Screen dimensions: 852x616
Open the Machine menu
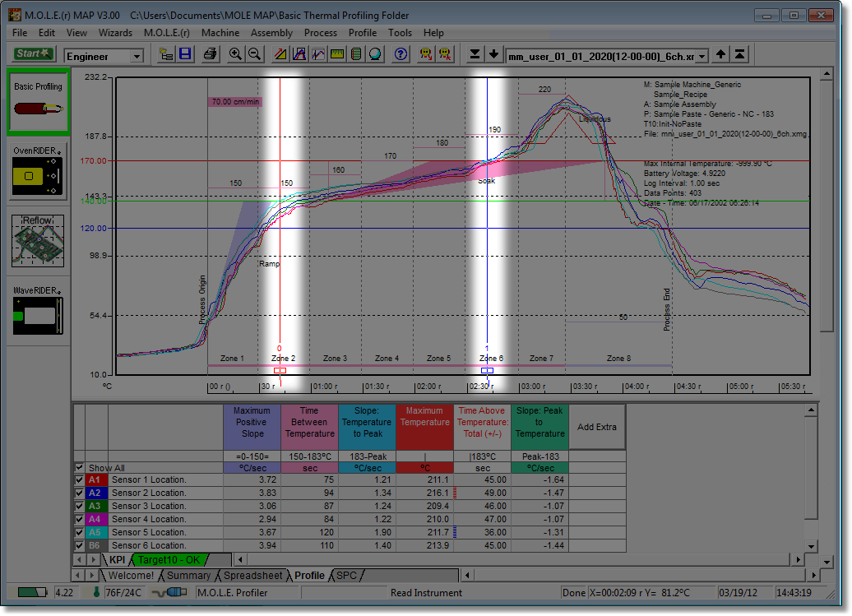220,33
